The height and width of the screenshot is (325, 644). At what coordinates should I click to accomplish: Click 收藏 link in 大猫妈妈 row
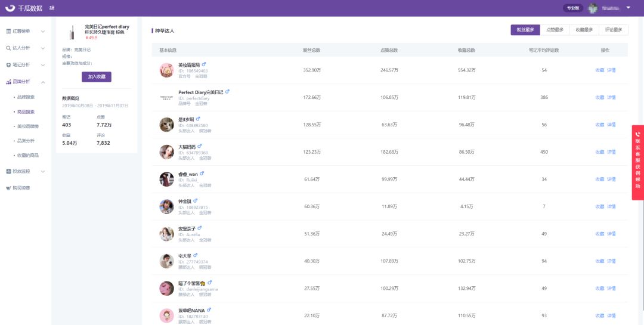(600, 152)
